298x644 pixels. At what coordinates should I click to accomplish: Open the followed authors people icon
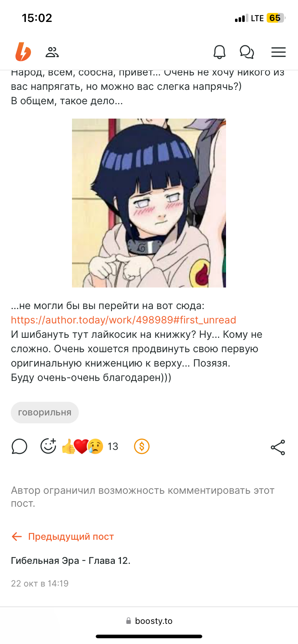(x=52, y=52)
